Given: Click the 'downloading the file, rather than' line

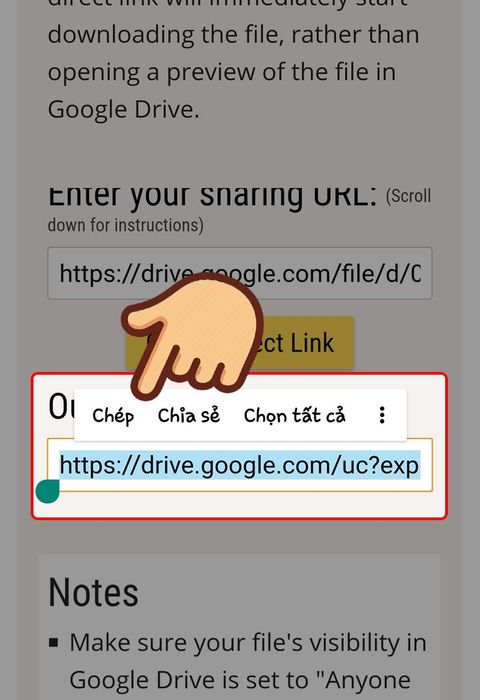Looking at the screenshot, I should point(234,34).
